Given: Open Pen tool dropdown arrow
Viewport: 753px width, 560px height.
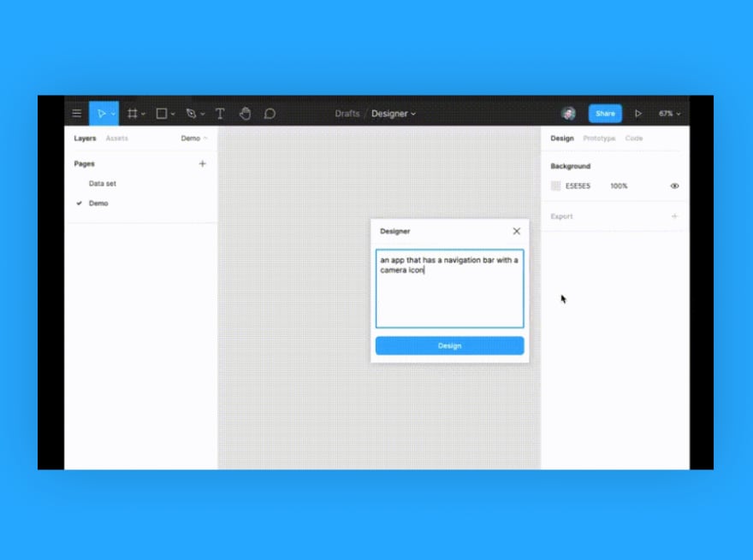Looking at the screenshot, I should coord(203,115).
